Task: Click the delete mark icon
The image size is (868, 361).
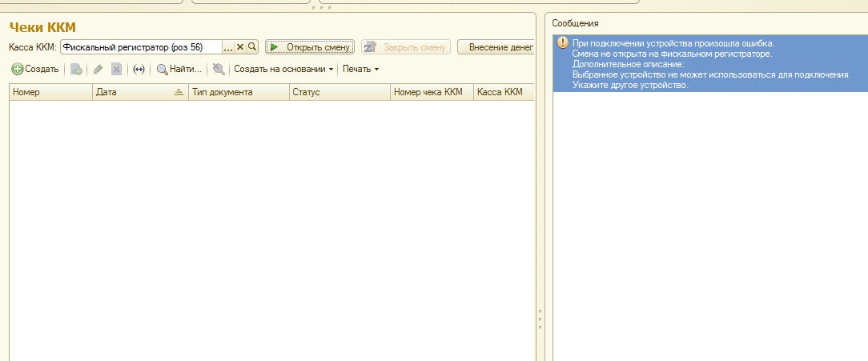Action: pos(116,69)
